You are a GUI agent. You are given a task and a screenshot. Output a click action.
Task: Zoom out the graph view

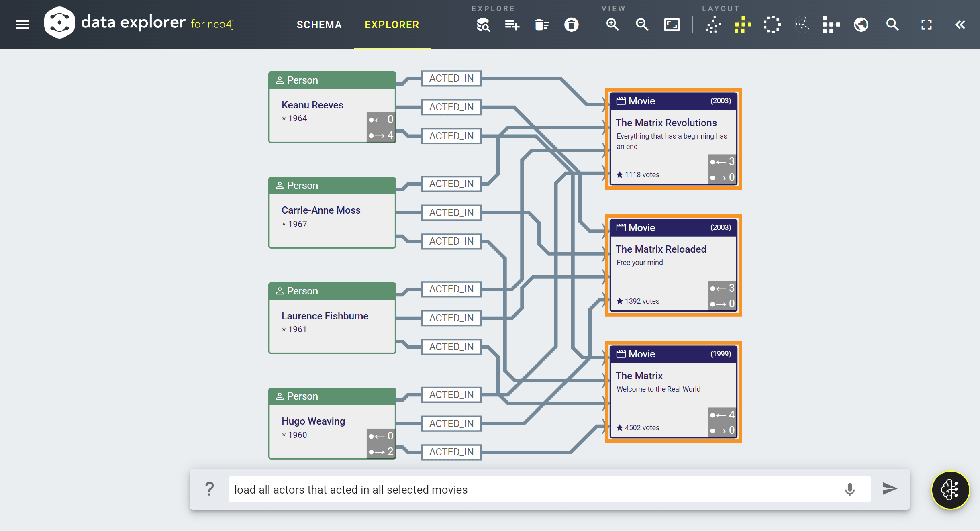[642, 25]
